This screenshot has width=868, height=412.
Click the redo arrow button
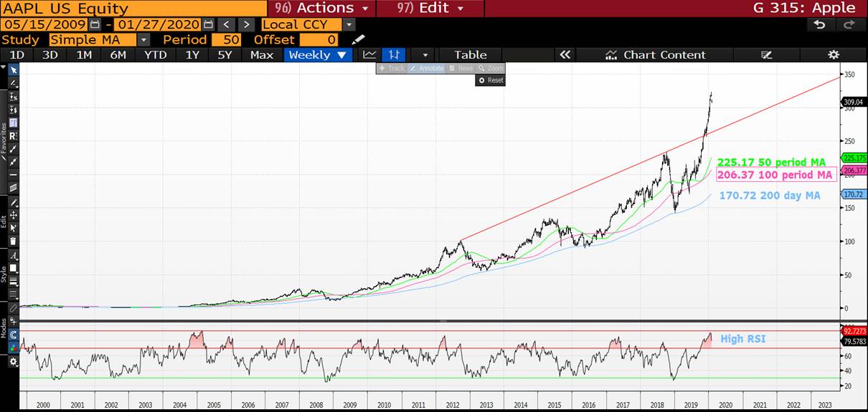849,24
